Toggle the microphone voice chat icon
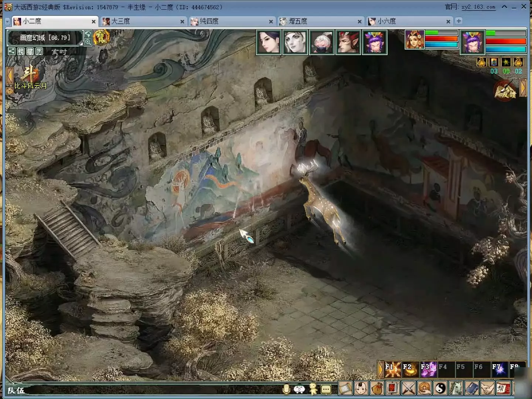This screenshot has height=399, width=532. tap(286, 389)
